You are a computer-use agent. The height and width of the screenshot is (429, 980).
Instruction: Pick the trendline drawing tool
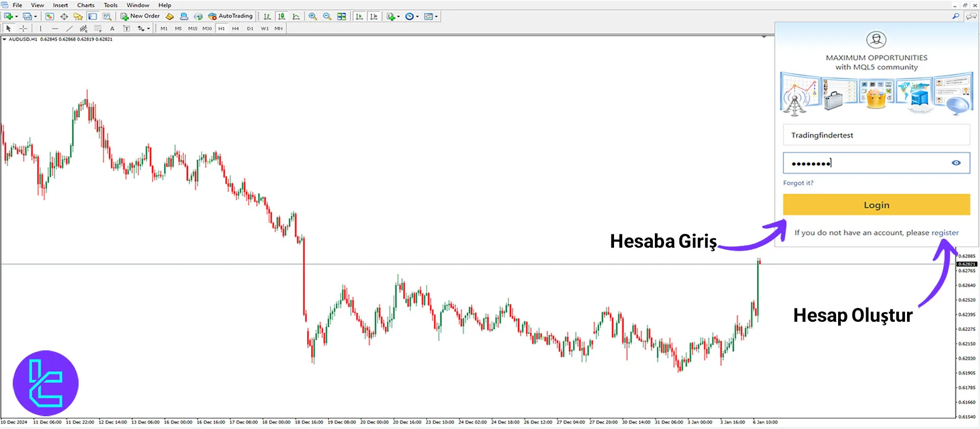(69, 29)
